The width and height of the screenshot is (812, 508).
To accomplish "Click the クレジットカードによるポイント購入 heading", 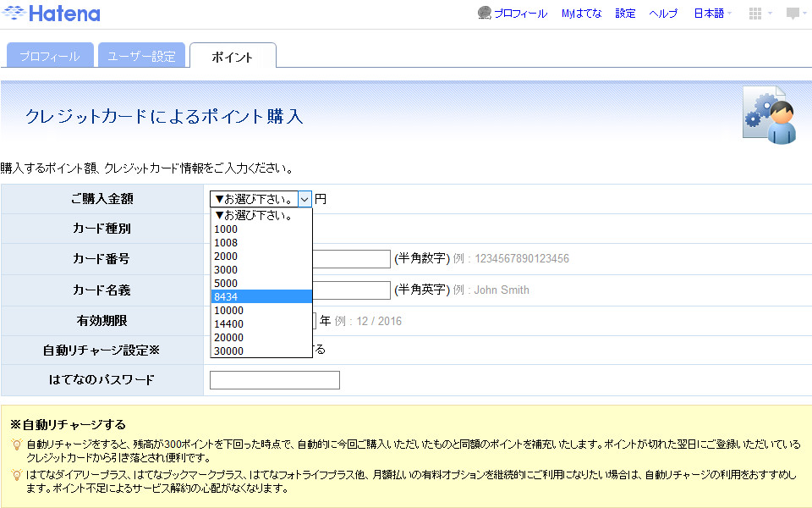I will (x=163, y=116).
